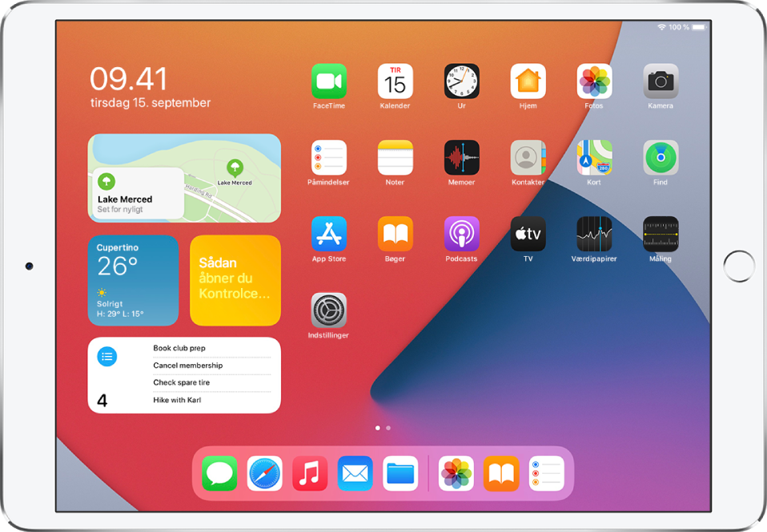
Task: Launch the Podcasts app
Action: click(462, 234)
